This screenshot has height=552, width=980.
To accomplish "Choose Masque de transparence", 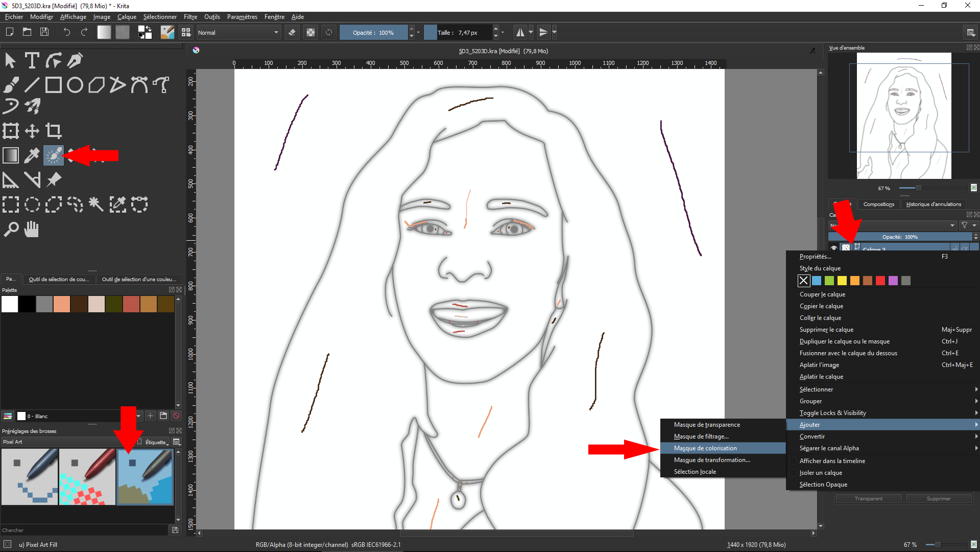I will 723,425.
